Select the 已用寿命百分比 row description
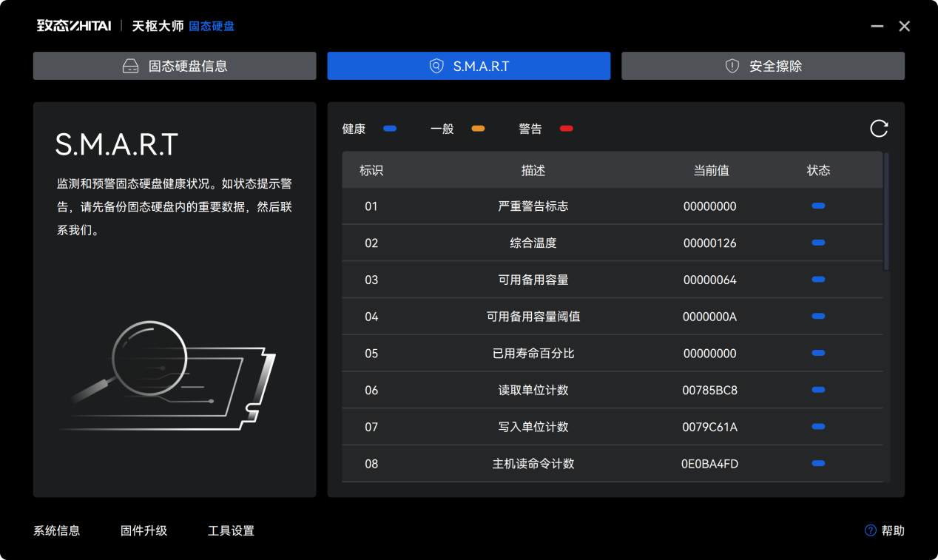 pos(533,354)
